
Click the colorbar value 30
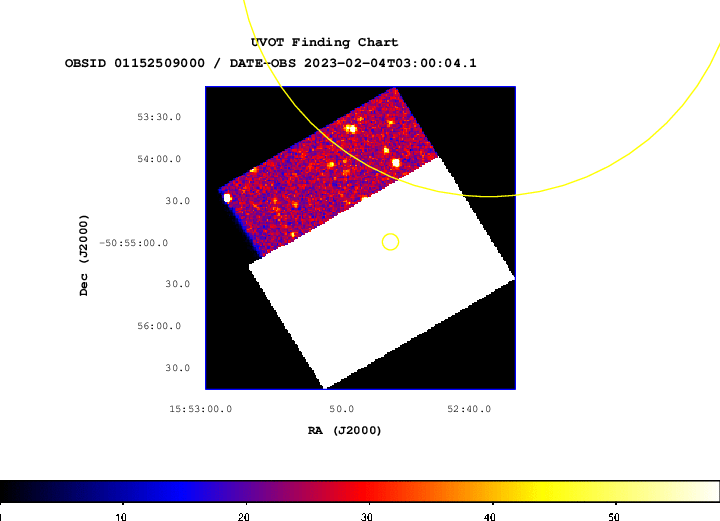(x=366, y=517)
